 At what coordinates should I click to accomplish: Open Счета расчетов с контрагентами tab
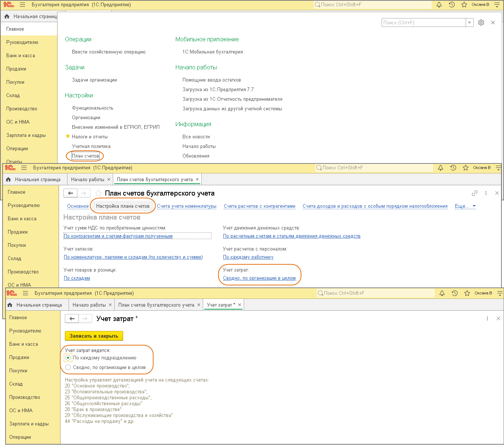tap(260, 206)
